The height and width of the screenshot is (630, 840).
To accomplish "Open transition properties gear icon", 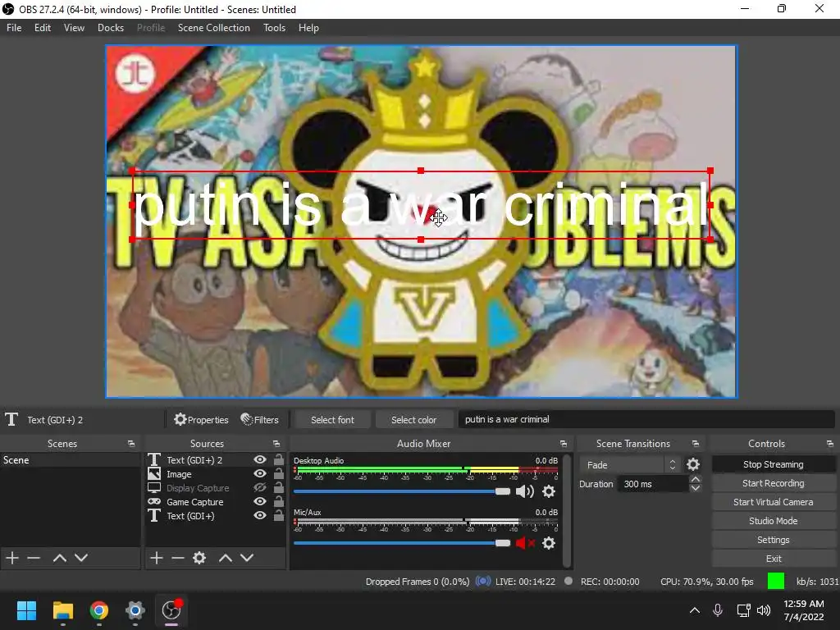I will (693, 464).
